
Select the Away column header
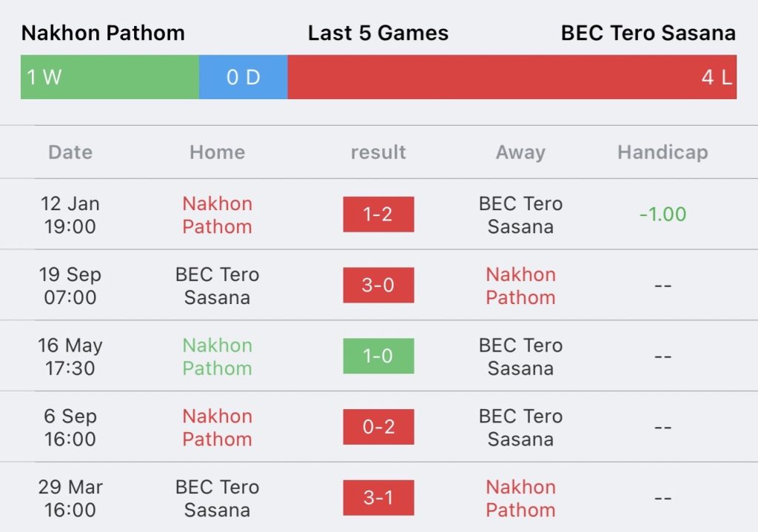pos(520,152)
